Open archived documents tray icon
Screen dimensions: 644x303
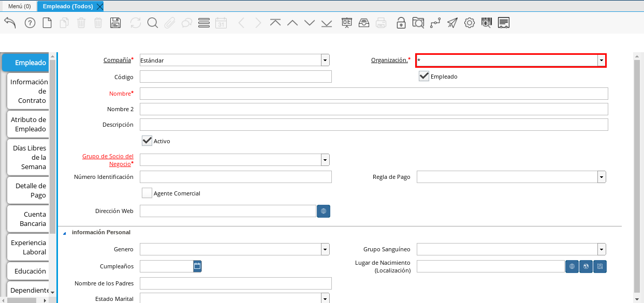(364, 23)
